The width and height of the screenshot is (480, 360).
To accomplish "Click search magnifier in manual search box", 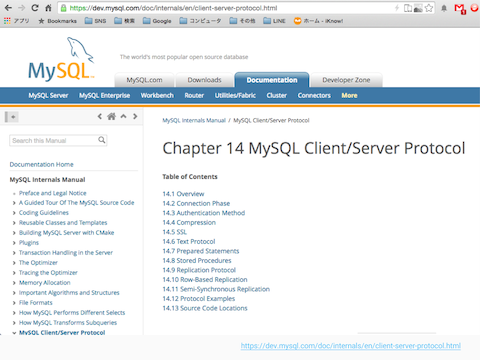I will coord(102,140).
